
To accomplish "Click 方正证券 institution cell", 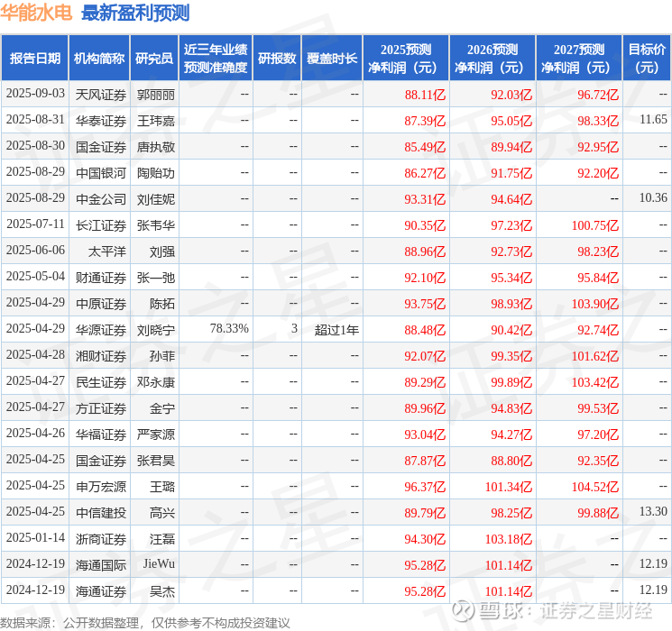I will (101, 408).
